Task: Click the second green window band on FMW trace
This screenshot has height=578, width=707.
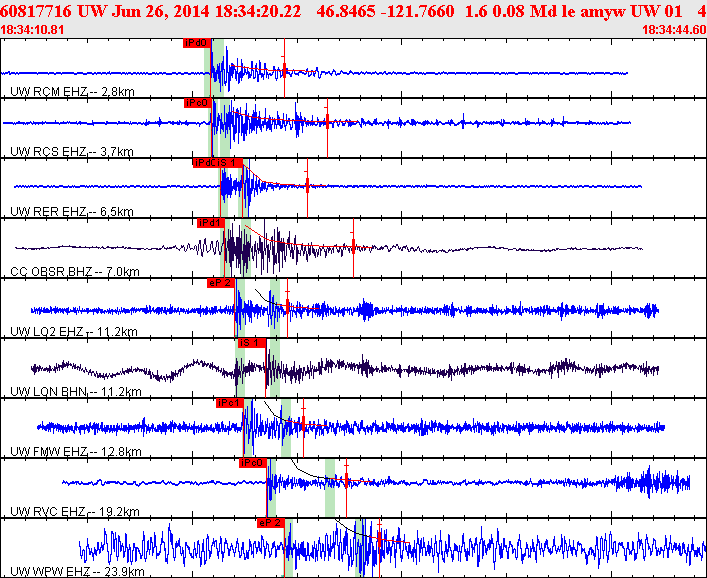Action: point(286,428)
